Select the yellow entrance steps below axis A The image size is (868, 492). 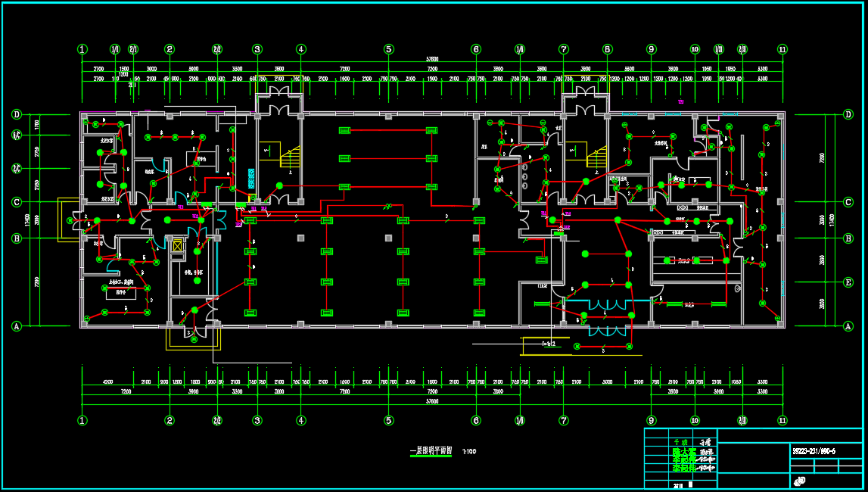194,338
